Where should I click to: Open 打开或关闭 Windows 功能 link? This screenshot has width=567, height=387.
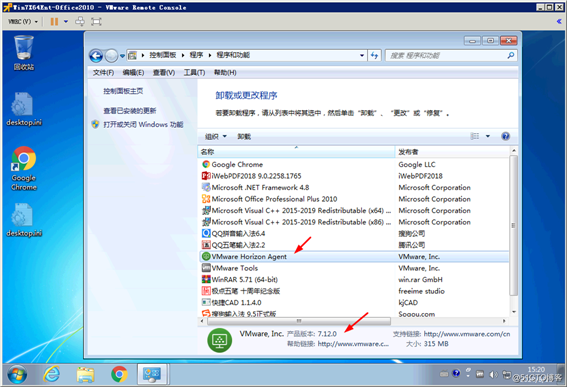pyautogui.click(x=143, y=125)
